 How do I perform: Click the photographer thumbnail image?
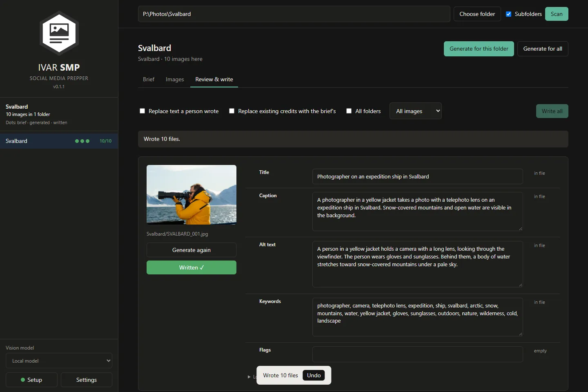(x=192, y=195)
